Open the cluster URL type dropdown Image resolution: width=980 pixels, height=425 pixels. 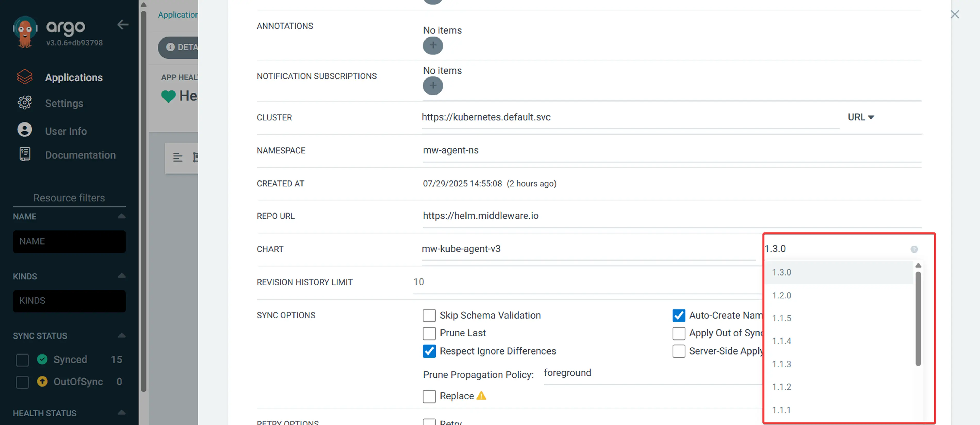point(861,117)
